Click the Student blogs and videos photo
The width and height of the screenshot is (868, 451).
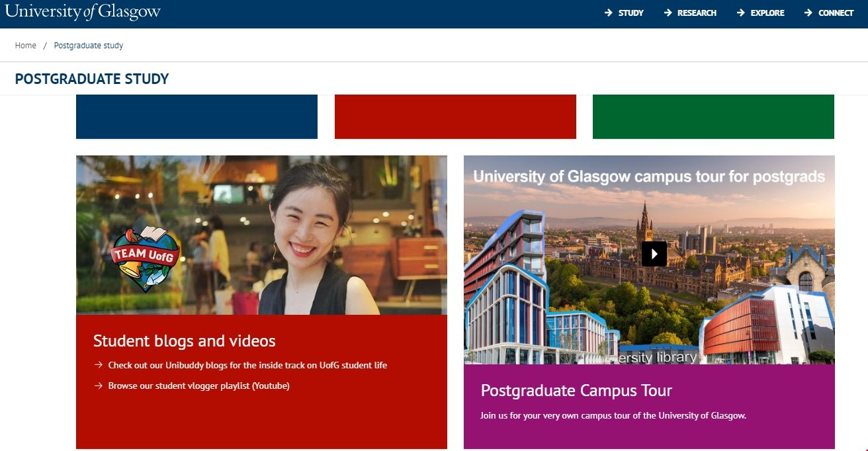261,236
